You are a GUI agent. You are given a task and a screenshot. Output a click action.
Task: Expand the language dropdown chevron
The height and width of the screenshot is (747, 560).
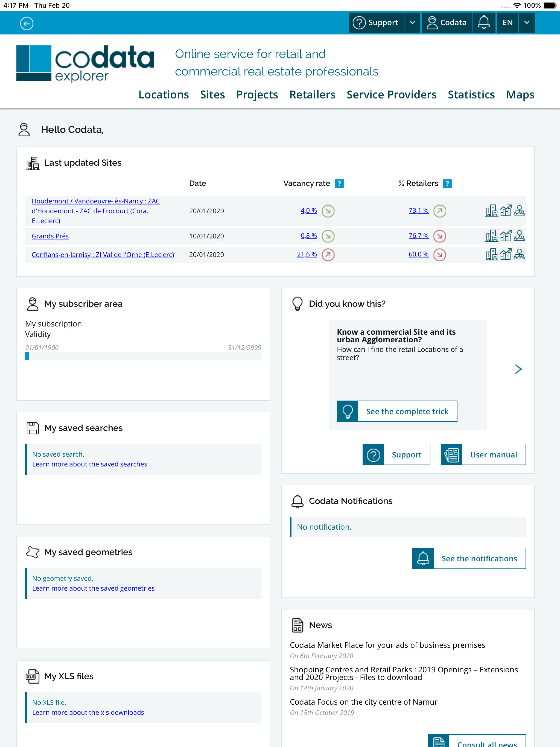point(527,23)
